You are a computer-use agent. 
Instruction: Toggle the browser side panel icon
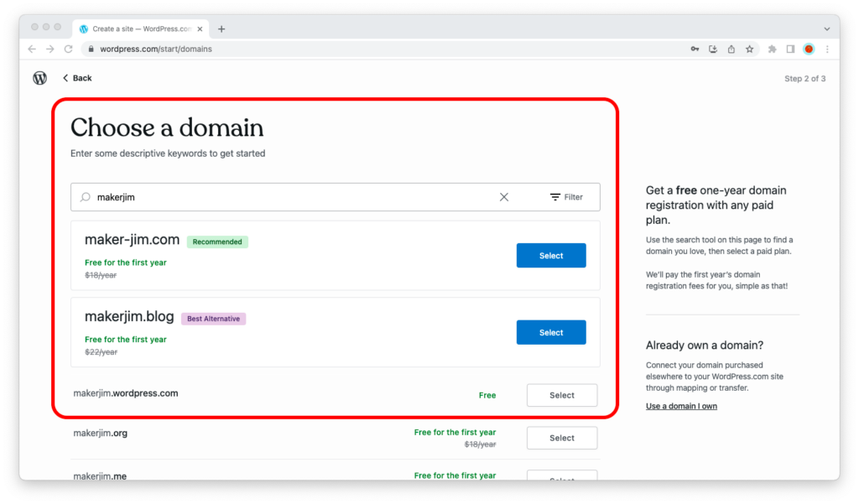(790, 49)
